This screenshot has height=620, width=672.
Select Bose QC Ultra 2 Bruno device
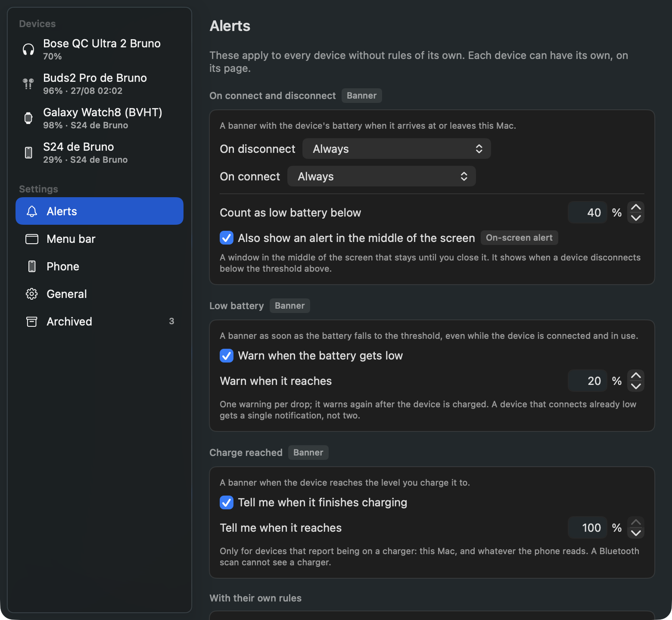click(100, 50)
